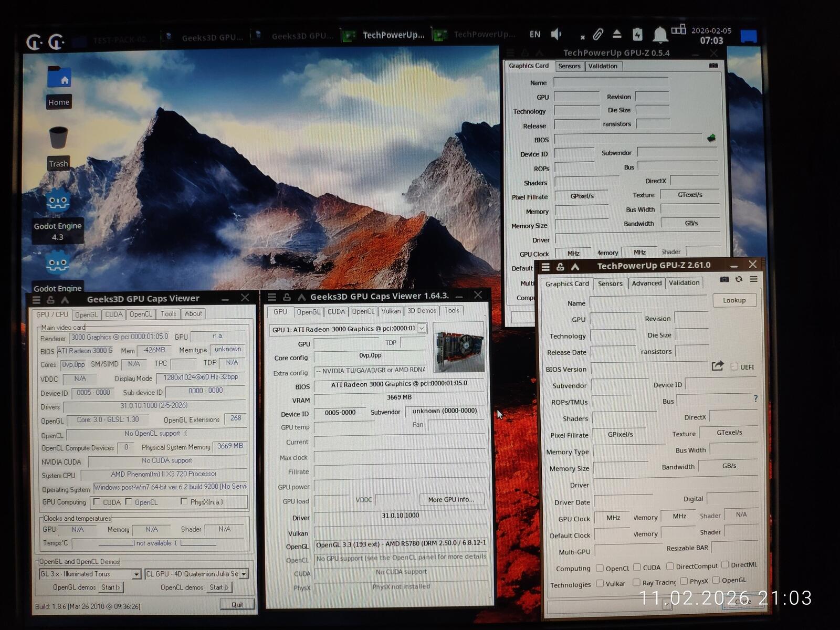Toggle the OpenGL checkbox in GPU-Z 2.61.0 Technologies row
The height and width of the screenshot is (630, 840).
(716, 580)
